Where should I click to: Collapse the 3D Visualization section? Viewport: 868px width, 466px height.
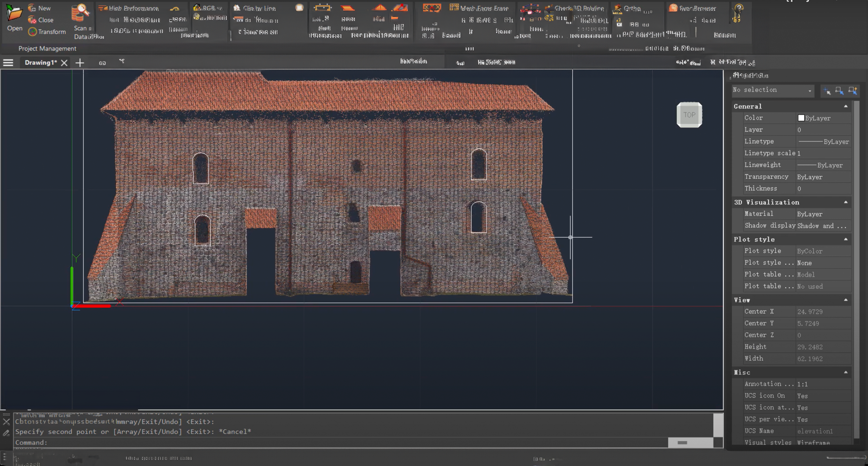click(845, 202)
